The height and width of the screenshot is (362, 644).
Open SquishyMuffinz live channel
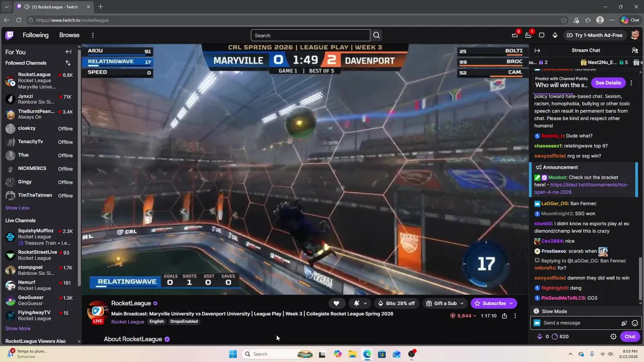pyautogui.click(x=39, y=237)
